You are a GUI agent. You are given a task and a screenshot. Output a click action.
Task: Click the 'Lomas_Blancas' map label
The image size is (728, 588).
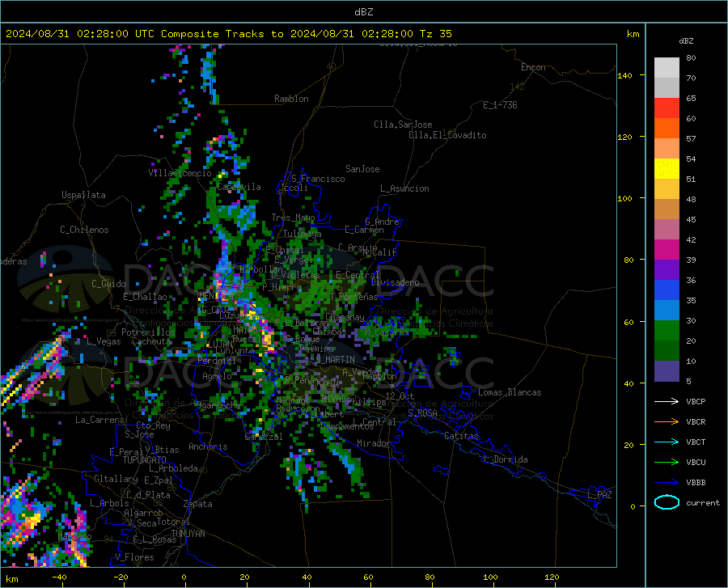pyautogui.click(x=510, y=392)
